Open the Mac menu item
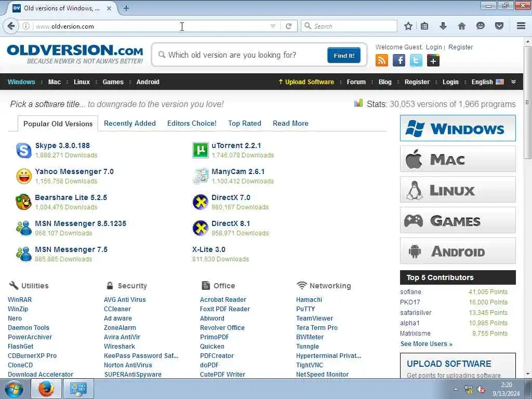The height and width of the screenshot is (399, 532). coord(54,82)
